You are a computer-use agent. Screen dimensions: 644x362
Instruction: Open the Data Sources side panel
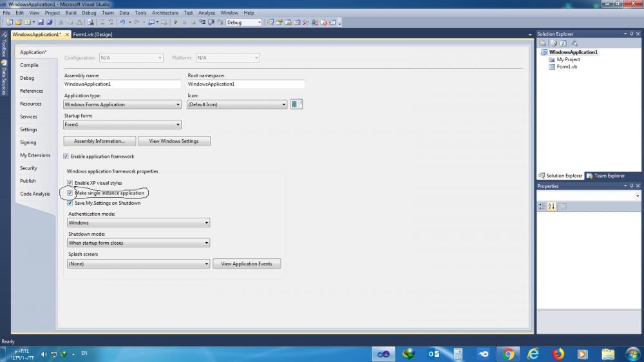4,78
